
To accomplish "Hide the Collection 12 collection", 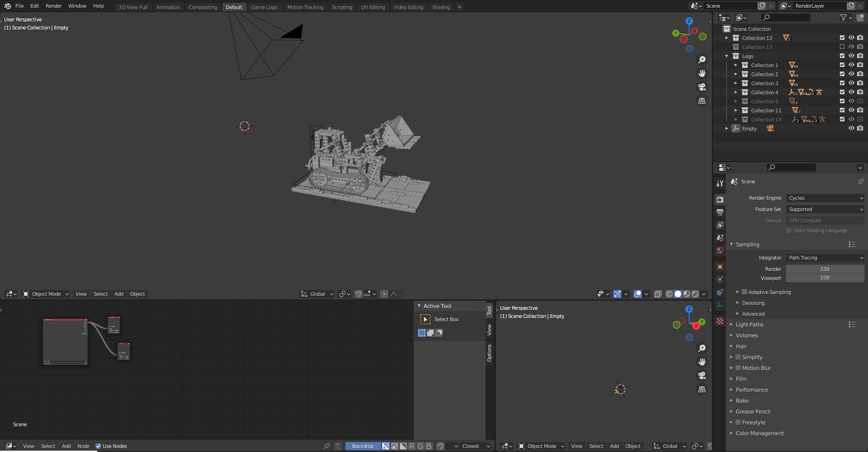I will (x=851, y=38).
